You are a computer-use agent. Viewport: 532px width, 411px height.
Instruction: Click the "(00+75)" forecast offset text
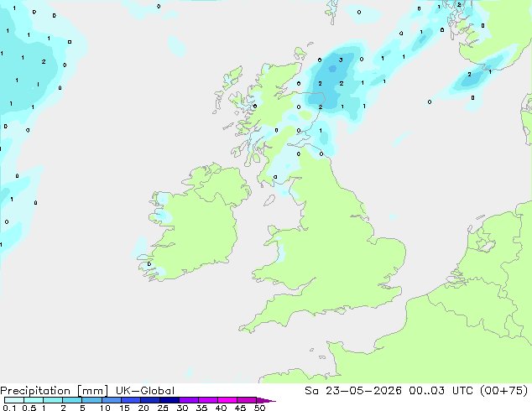point(503,391)
